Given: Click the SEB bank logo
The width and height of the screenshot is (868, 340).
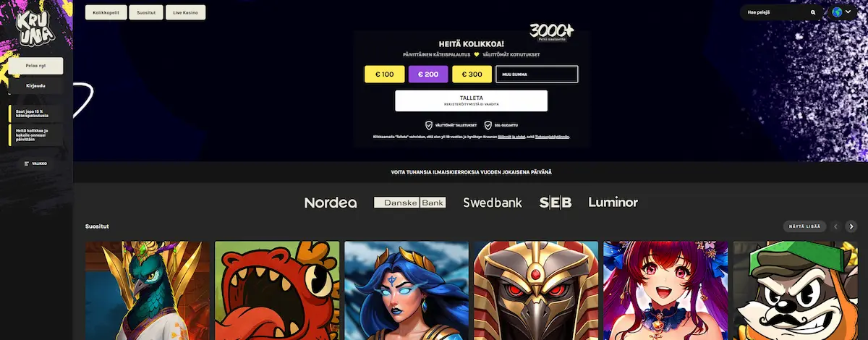Looking at the screenshot, I should point(556,203).
